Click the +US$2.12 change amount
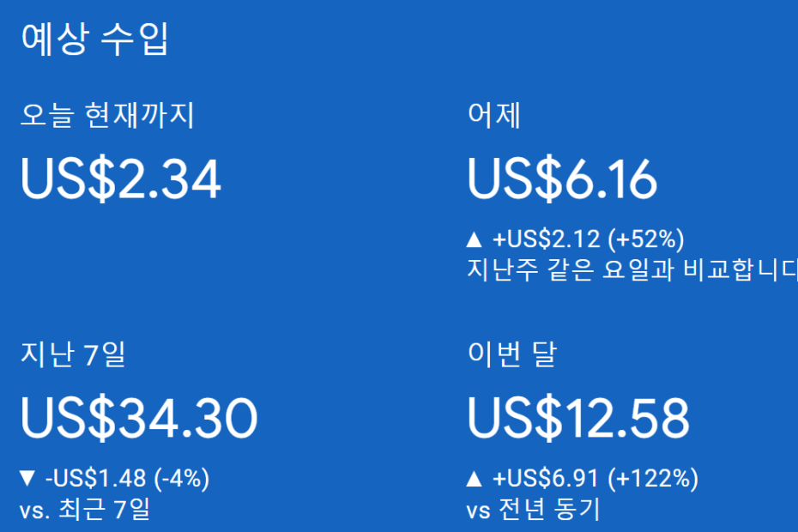The width and height of the screenshot is (798, 532). coord(546,239)
